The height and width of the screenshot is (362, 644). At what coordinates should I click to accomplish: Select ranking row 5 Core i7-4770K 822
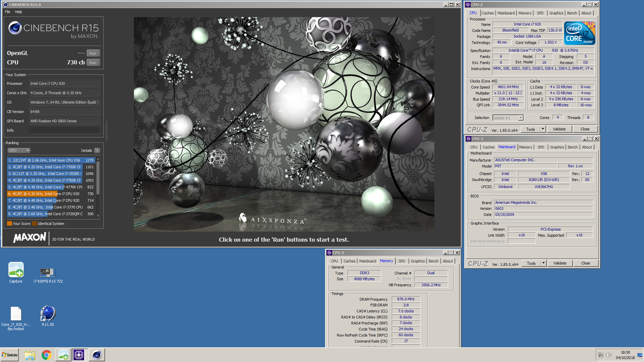tap(51, 187)
